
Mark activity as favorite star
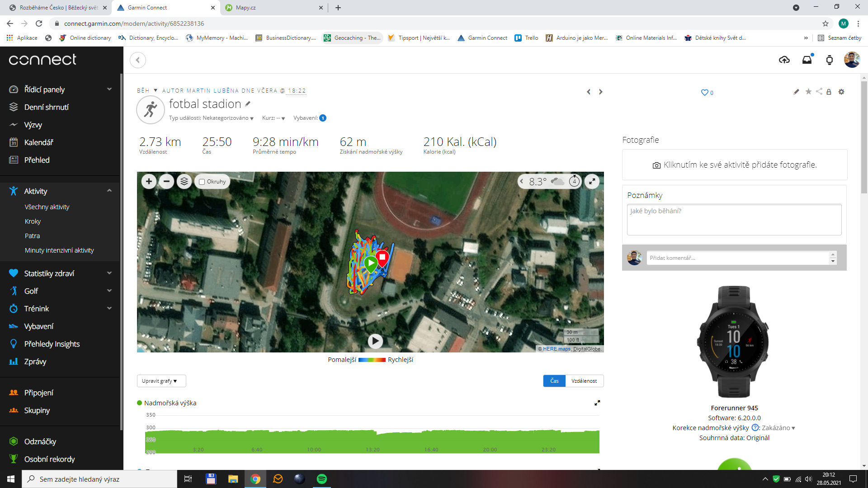pos(808,92)
